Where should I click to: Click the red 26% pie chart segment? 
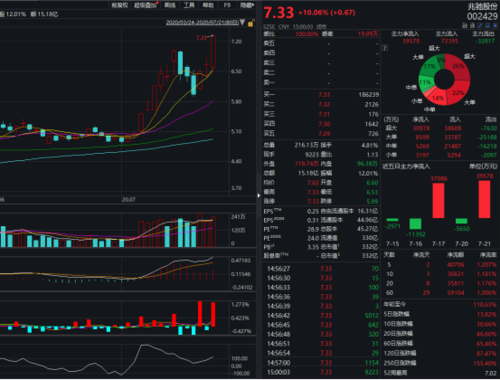[458, 67]
